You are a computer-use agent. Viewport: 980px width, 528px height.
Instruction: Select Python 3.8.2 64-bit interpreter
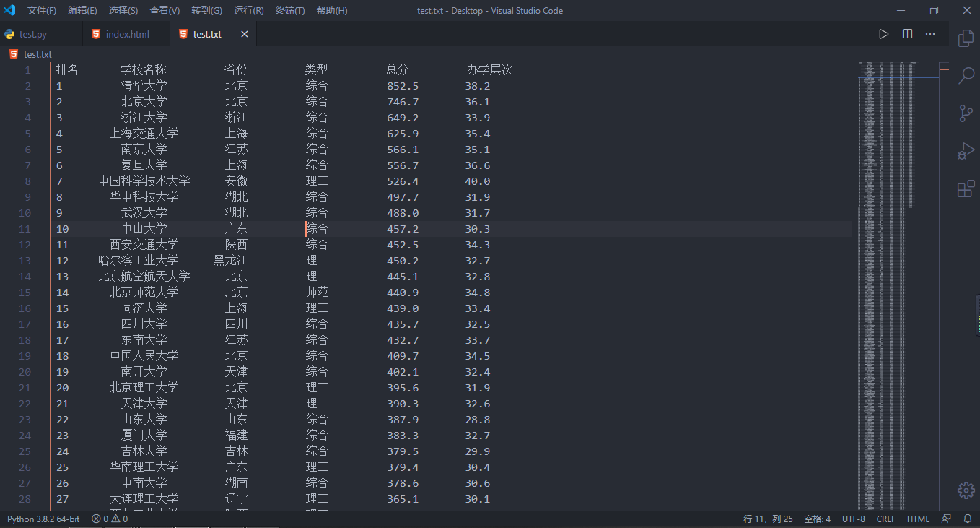pos(43,519)
